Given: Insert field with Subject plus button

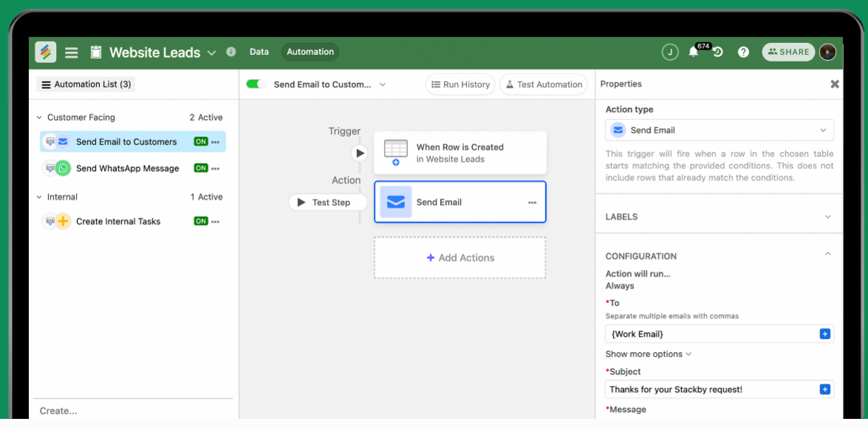Looking at the screenshot, I should [825, 389].
